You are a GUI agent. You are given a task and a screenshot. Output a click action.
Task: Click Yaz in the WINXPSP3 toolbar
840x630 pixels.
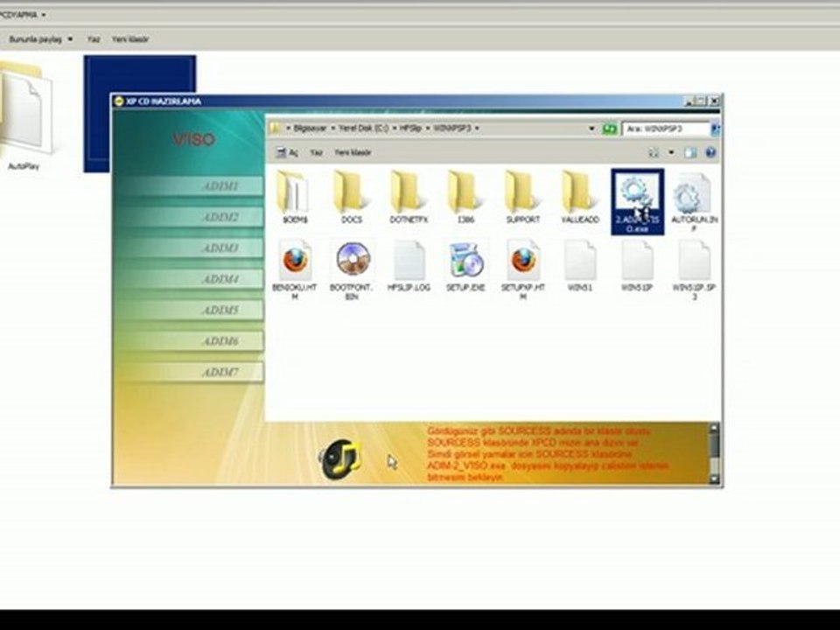(316, 152)
